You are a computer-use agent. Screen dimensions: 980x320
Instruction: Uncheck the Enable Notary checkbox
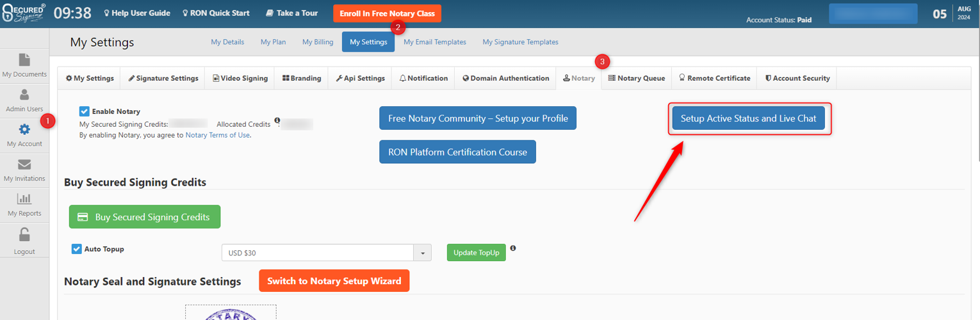point(85,111)
